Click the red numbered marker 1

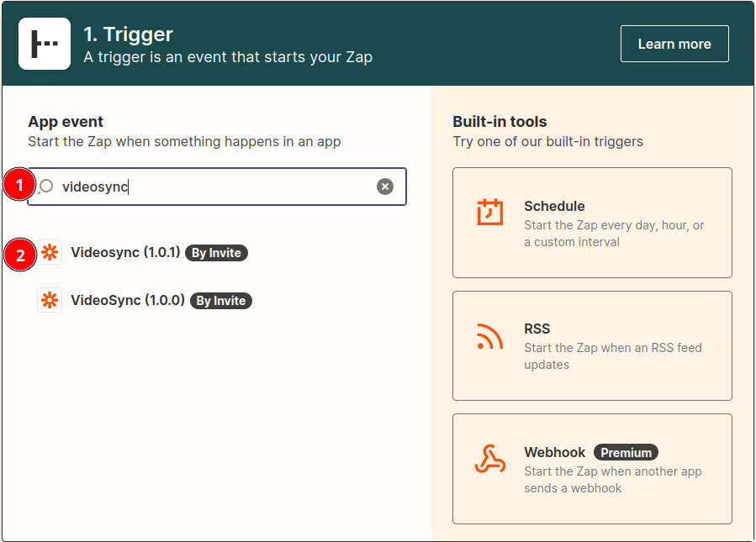[x=19, y=185]
